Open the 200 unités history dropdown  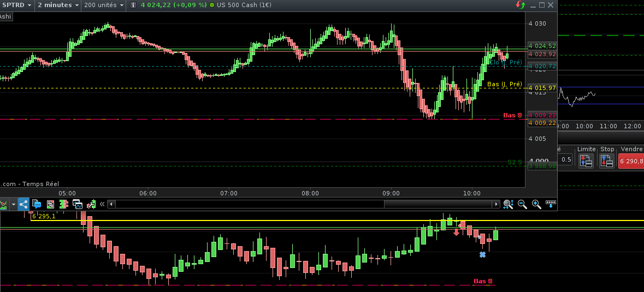(x=103, y=5)
